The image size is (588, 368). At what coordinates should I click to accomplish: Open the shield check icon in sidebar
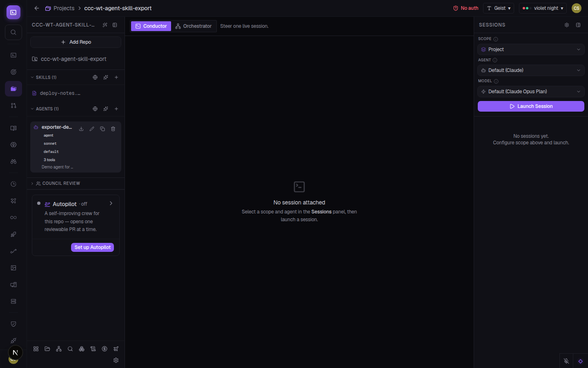tap(13, 324)
